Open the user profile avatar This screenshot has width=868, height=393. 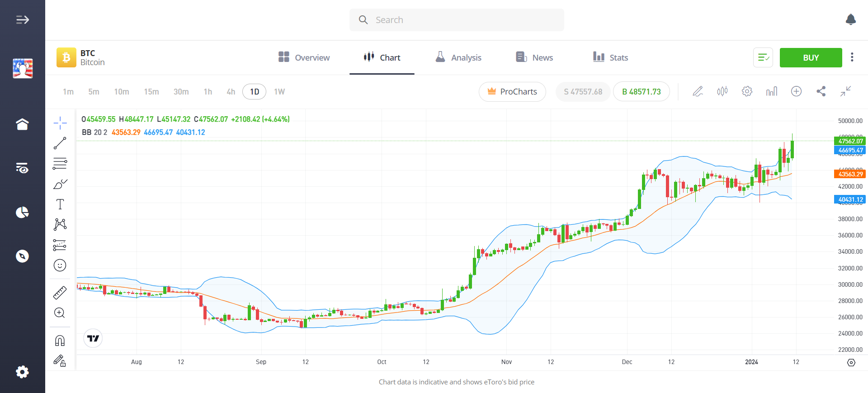pyautogui.click(x=23, y=69)
